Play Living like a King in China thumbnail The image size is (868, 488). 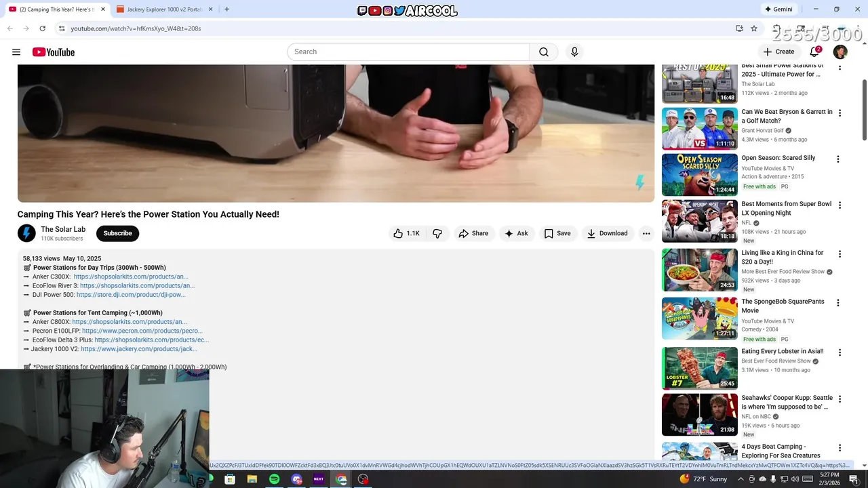pos(699,270)
